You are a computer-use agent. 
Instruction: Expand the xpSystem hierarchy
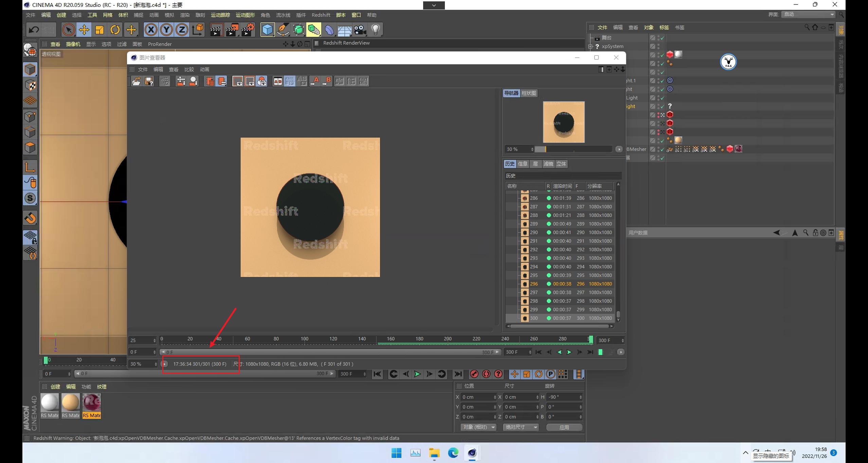[x=591, y=46]
